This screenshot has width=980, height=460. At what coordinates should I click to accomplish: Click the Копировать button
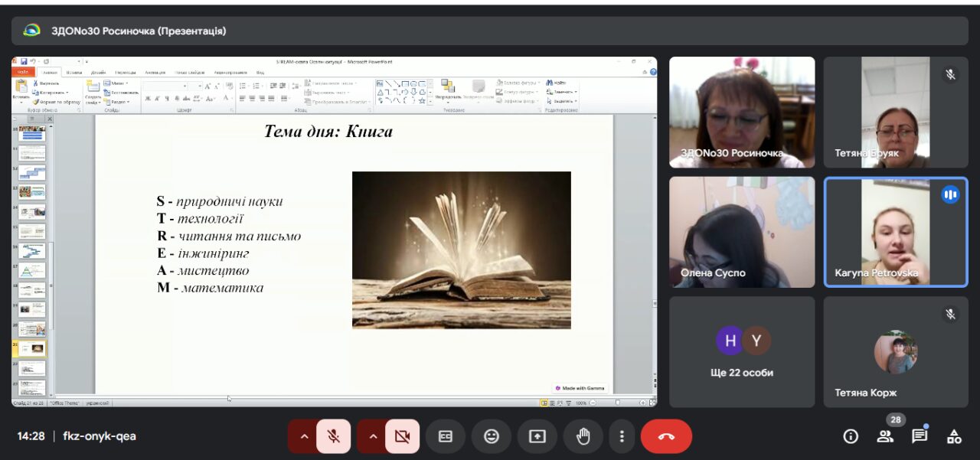pos(51,93)
